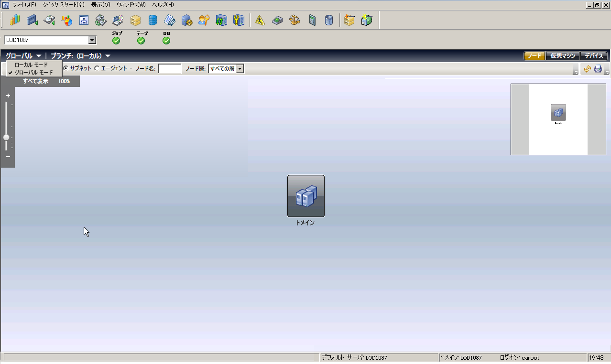Click the minimap overview thumbnail
611x364 pixels.
pyautogui.click(x=558, y=119)
